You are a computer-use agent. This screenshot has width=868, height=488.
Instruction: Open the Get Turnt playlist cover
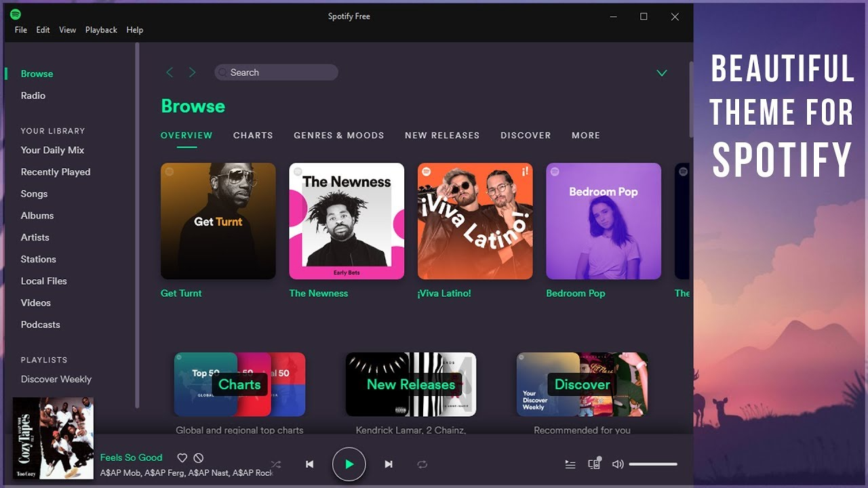click(218, 221)
